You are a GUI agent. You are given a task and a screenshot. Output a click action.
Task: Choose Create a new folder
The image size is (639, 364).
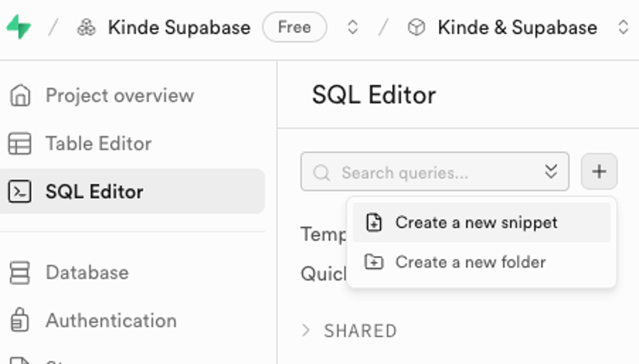click(x=471, y=262)
